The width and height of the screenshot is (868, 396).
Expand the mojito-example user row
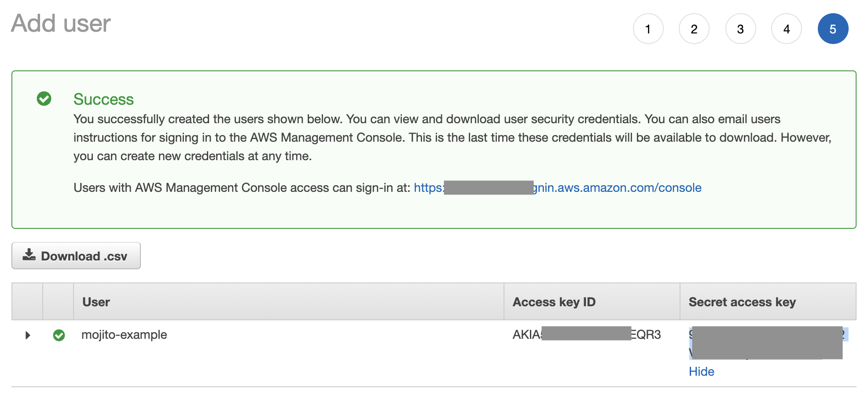pos(28,335)
